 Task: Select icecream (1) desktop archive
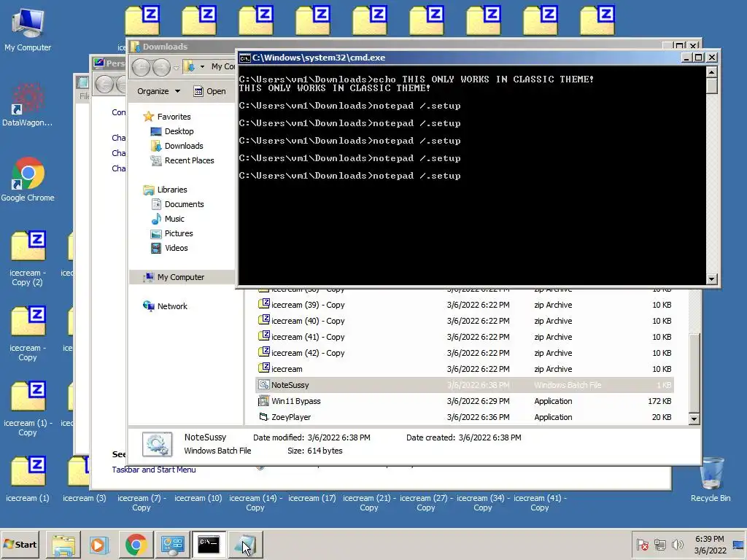pyautogui.click(x=28, y=480)
